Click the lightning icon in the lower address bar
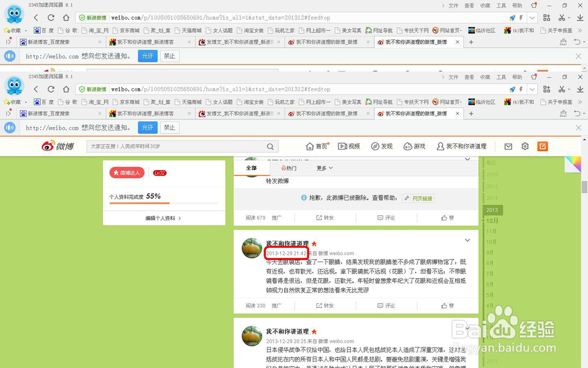This screenshot has height=368, width=588. click(x=521, y=89)
